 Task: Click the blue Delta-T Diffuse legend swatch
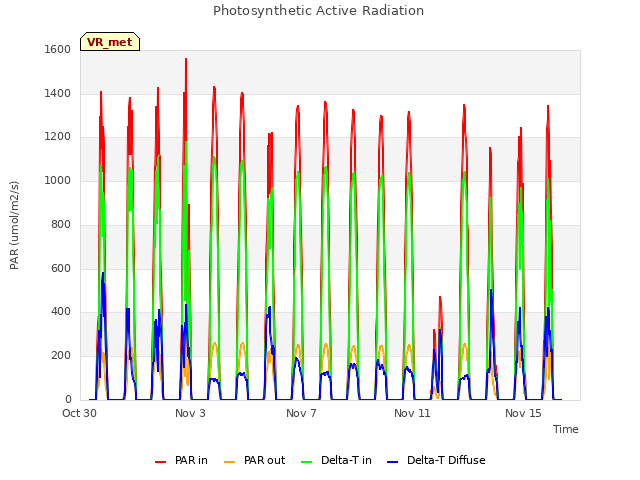click(x=393, y=462)
